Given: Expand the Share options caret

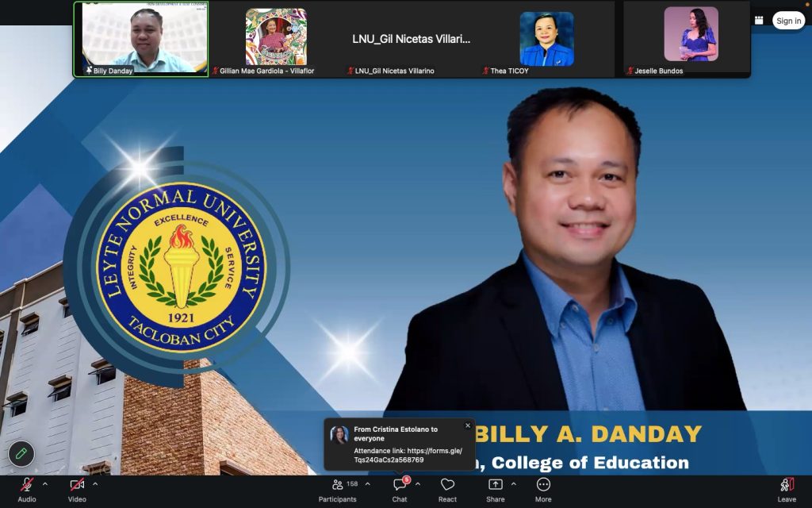Looking at the screenshot, I should pyautogui.click(x=514, y=484).
